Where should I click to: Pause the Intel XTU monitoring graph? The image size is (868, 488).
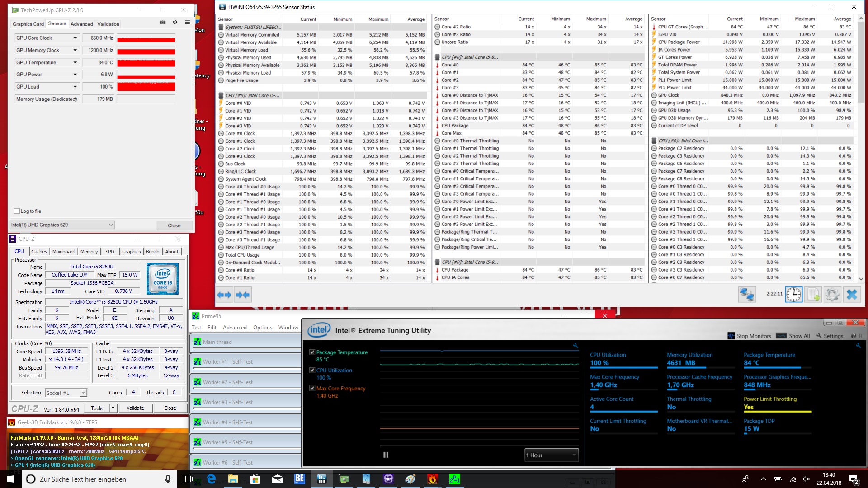click(386, 455)
